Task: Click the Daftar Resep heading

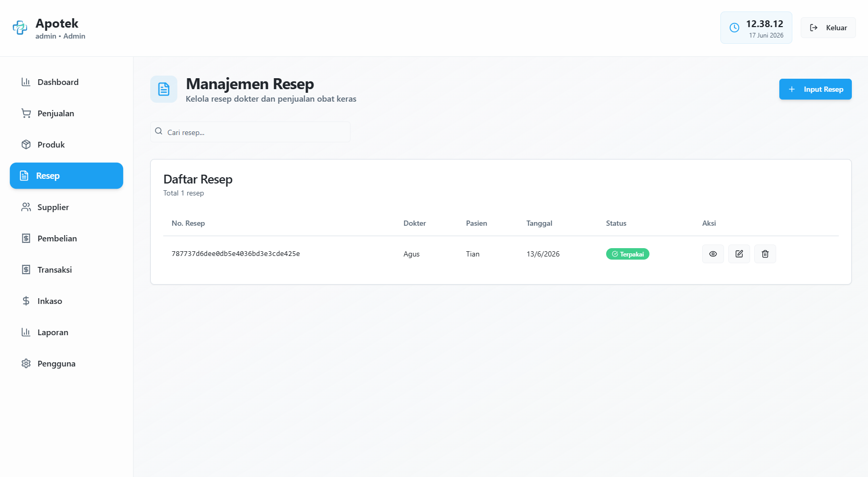Action: (198, 179)
